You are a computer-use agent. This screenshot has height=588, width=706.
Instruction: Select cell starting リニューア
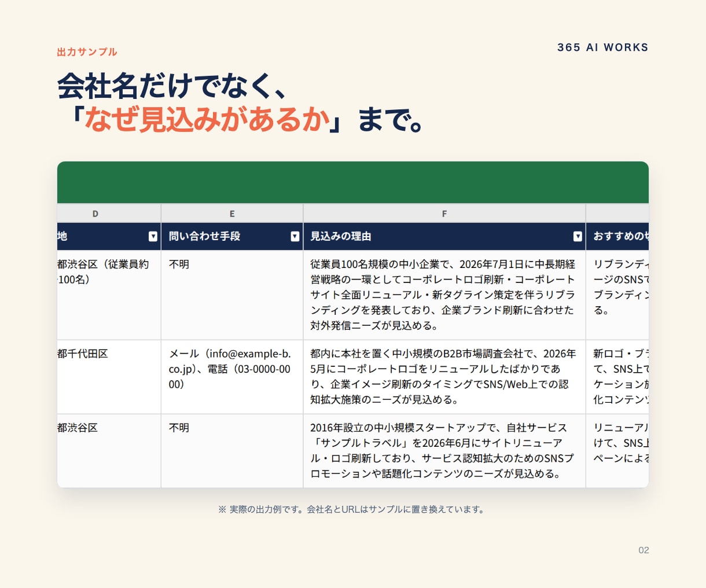tap(617, 451)
